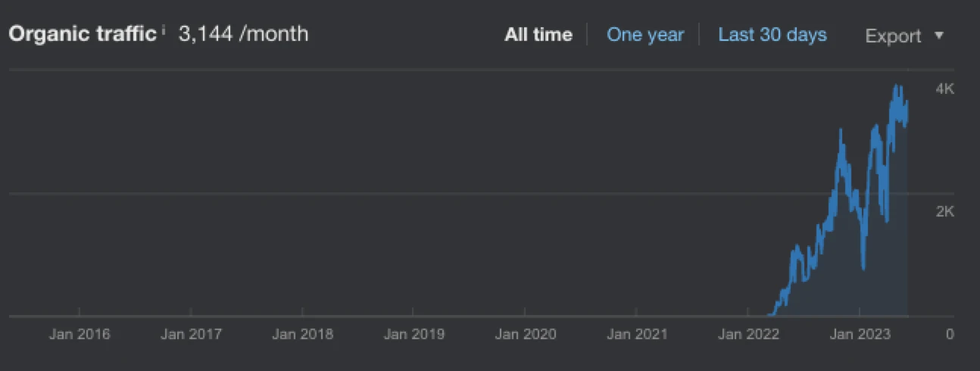This screenshot has height=371, width=980.
Task: Click the Organic traffic heading
Action: tap(83, 34)
